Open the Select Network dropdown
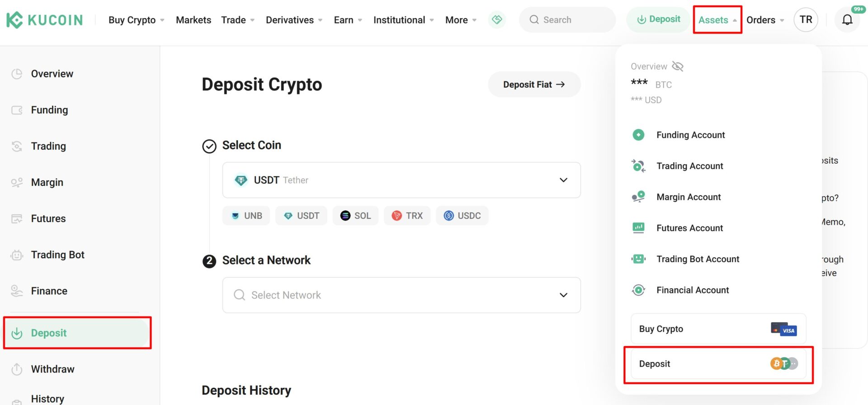This screenshot has height=405, width=868. [401, 295]
